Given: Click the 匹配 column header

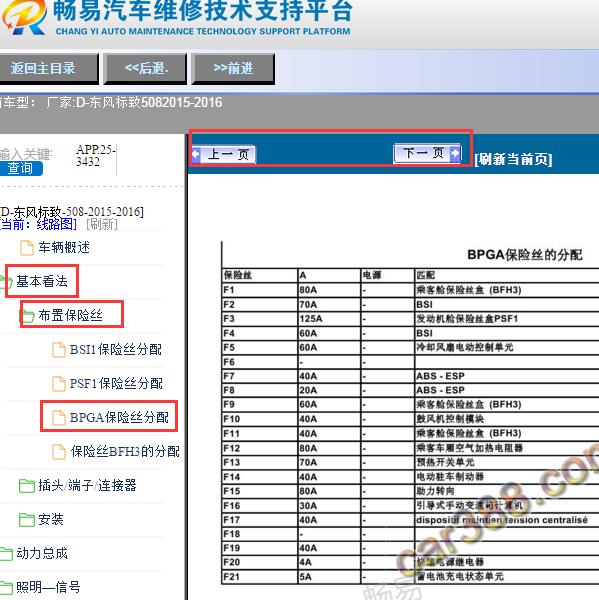Looking at the screenshot, I should (426, 275).
